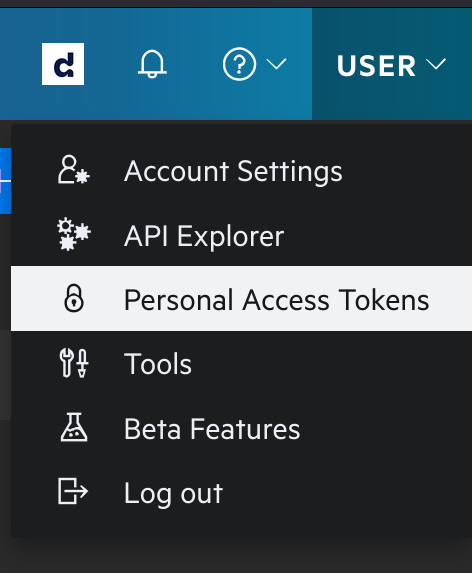Click the USER menu label
Screen dimensions: 472x573
coord(376,66)
